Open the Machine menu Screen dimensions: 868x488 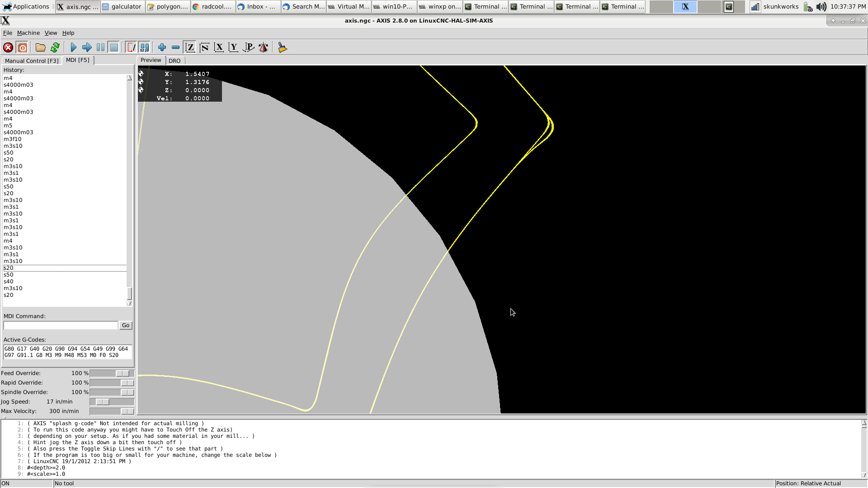pyautogui.click(x=28, y=33)
